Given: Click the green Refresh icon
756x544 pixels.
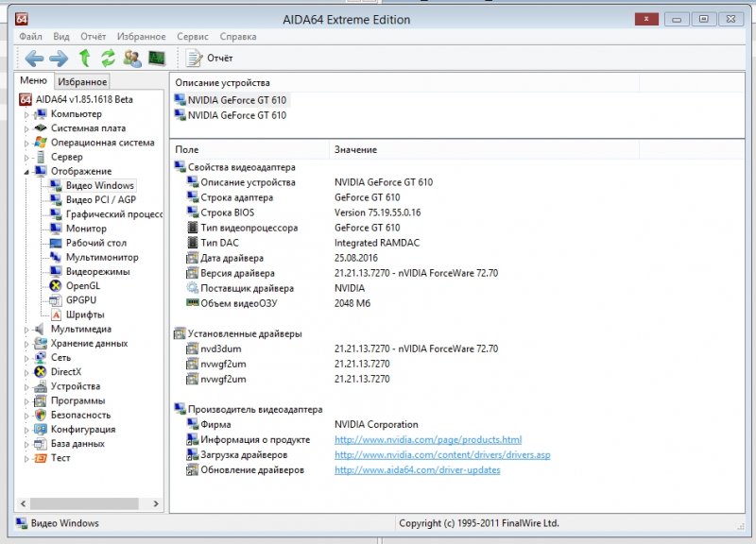Looking at the screenshot, I should point(108,59).
